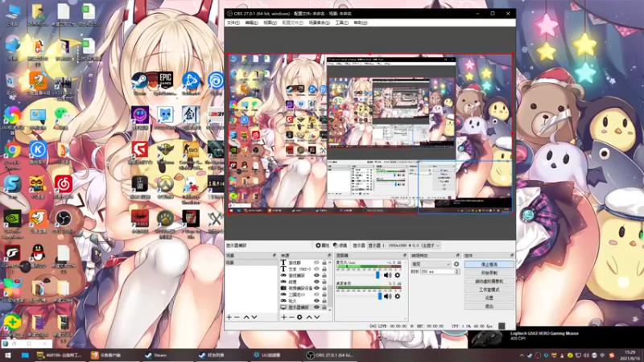Click the highlighted streaming button in Controls

click(x=489, y=265)
